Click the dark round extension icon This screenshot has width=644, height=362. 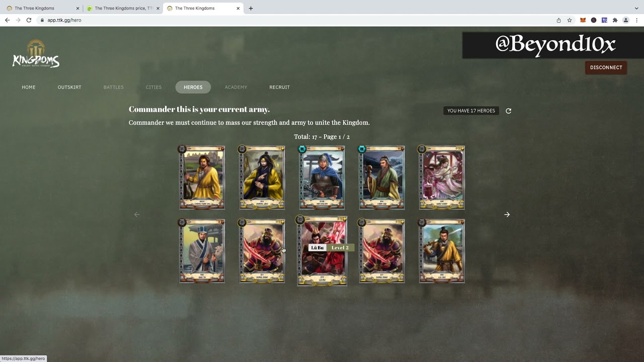tap(594, 20)
